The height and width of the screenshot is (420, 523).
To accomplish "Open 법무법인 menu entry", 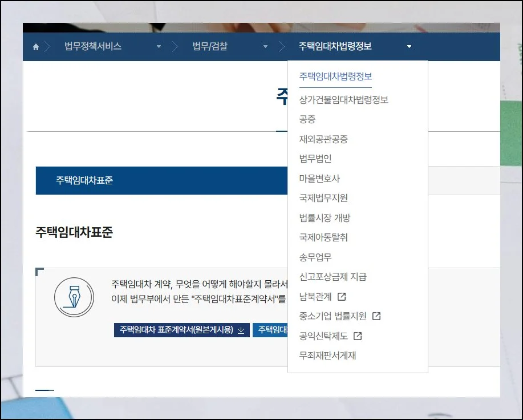I will (315, 159).
